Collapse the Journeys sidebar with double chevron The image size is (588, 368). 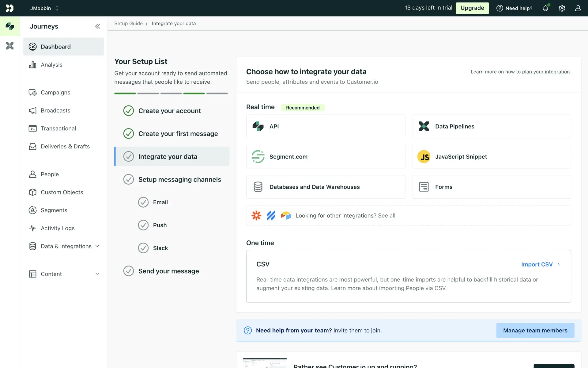click(97, 26)
